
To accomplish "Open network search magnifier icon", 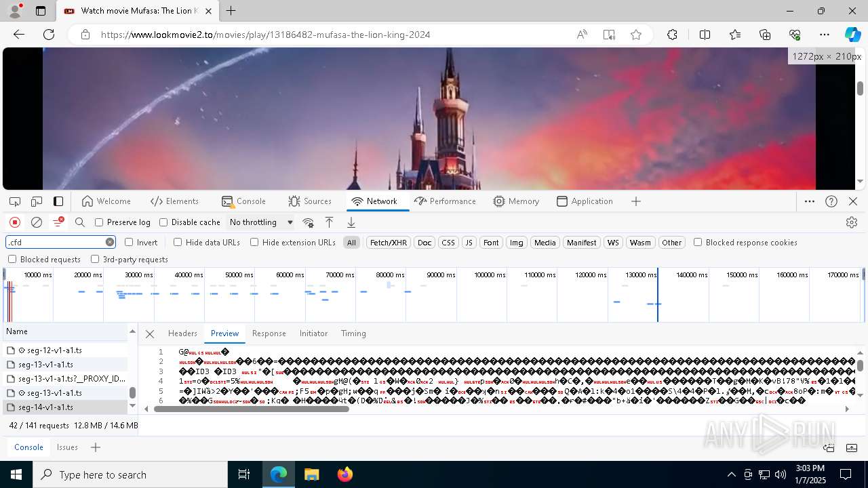I will tap(80, 222).
